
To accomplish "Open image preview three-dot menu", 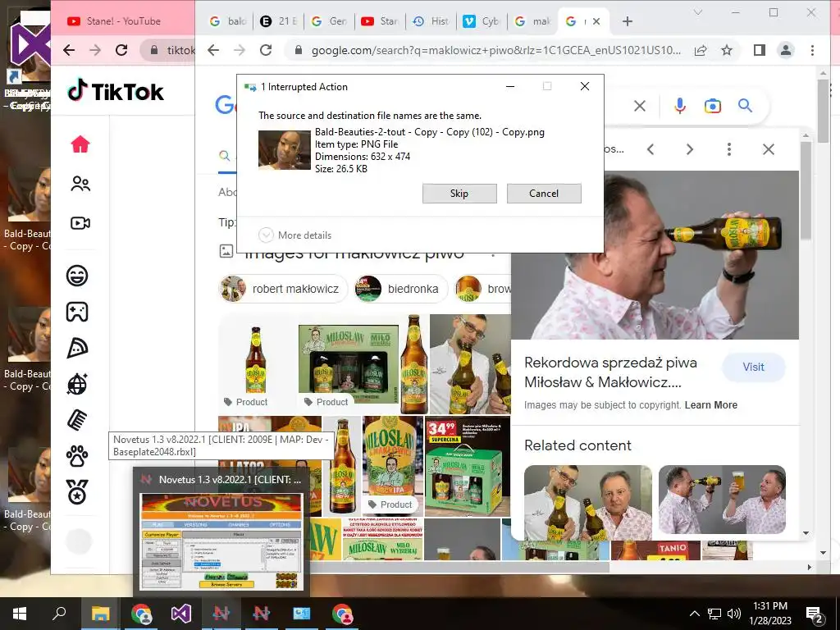I will 729,149.
